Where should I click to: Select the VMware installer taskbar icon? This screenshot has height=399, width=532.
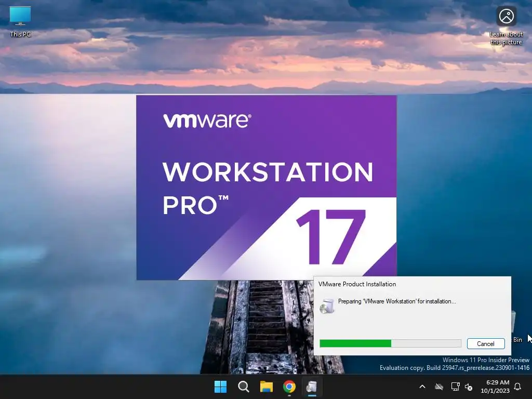point(312,387)
